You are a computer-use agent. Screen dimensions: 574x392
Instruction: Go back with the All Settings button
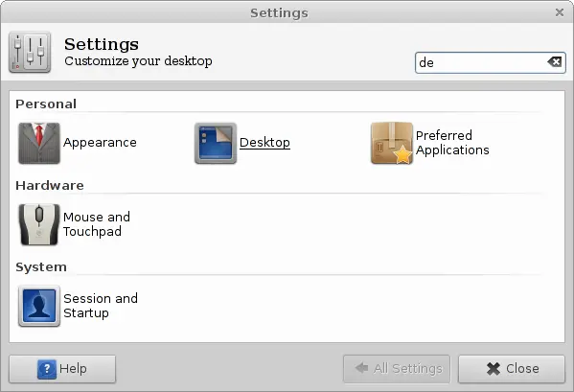pos(397,369)
